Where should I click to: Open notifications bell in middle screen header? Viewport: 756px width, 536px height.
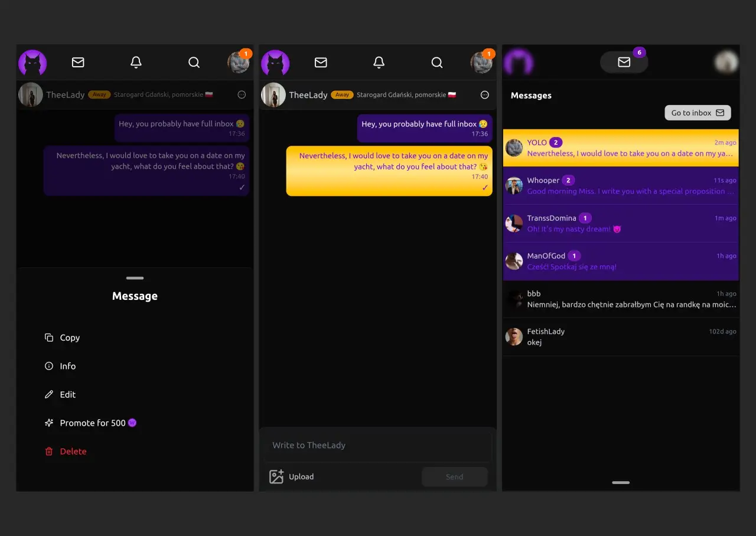click(x=379, y=62)
